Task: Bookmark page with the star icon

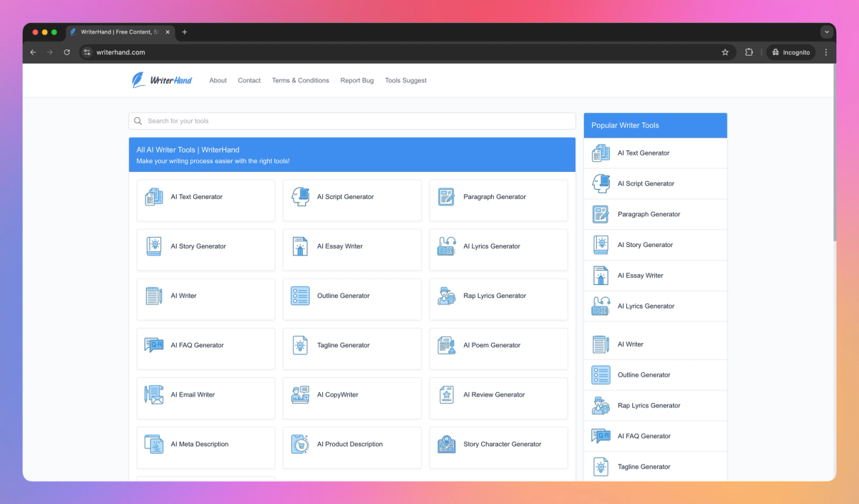Action: (x=725, y=52)
